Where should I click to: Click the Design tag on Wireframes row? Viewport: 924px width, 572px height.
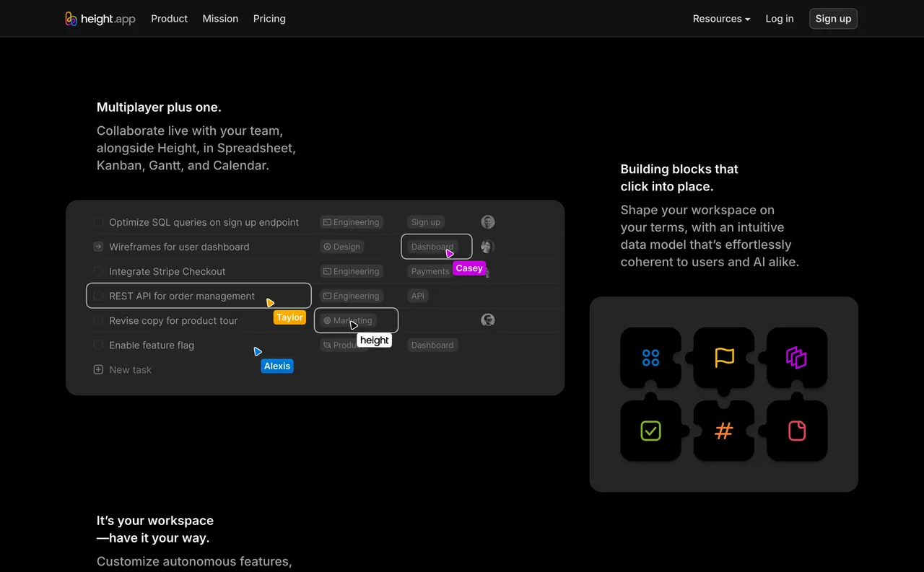341,246
